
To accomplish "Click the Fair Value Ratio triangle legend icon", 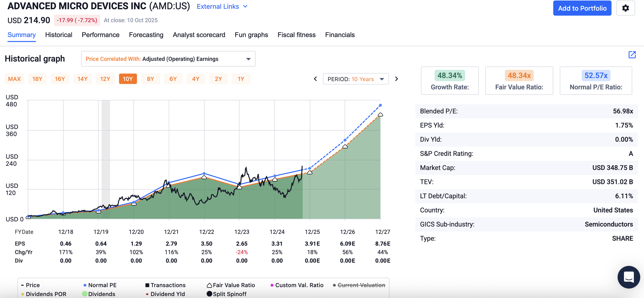I will pos(209,285).
